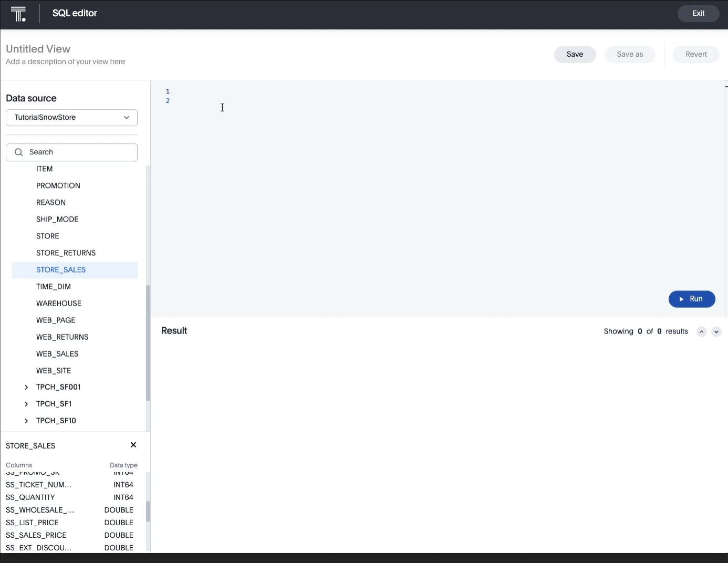Viewport: 728px width, 563px height.
Task: Expand the TPCH_SF10 schema
Action: coord(26,421)
